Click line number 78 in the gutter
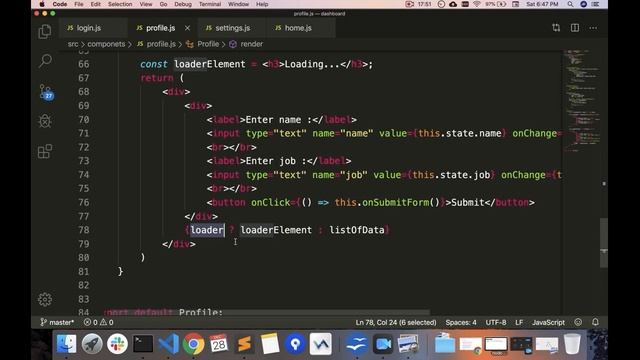This screenshot has height=360, width=640. (83, 230)
